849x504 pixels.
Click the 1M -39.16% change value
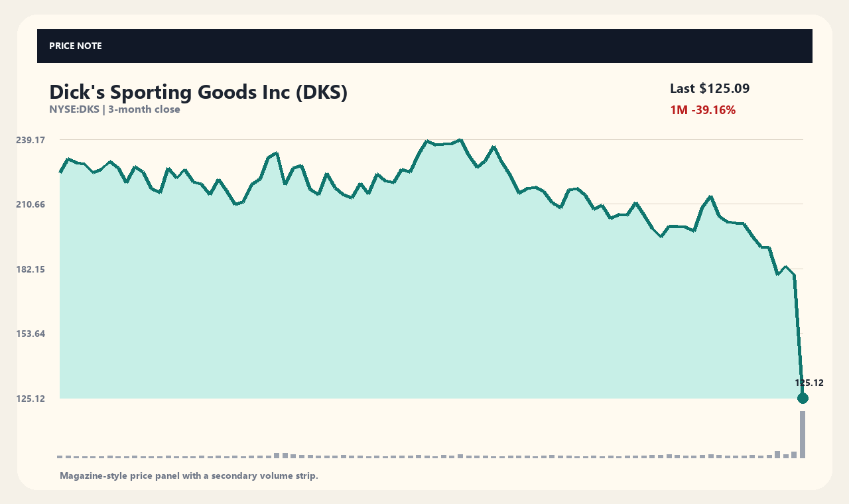point(703,110)
